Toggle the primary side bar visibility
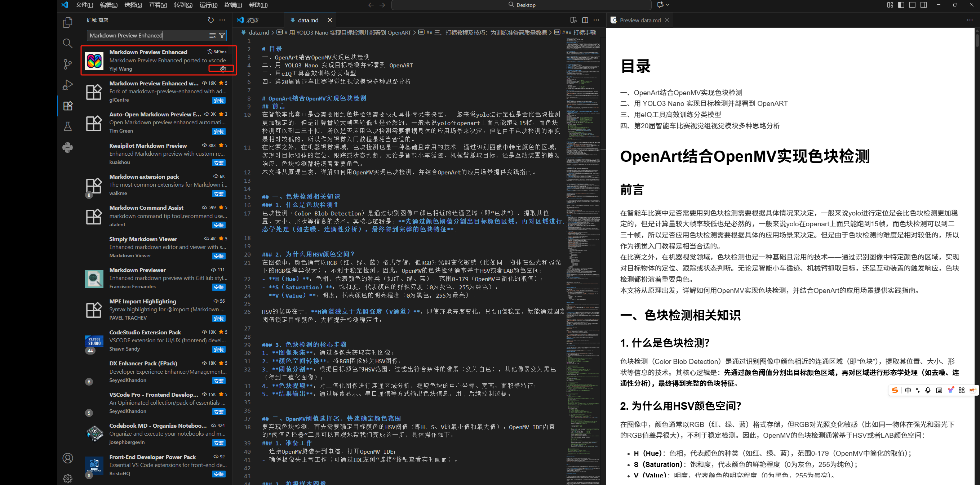 pyautogui.click(x=901, y=5)
